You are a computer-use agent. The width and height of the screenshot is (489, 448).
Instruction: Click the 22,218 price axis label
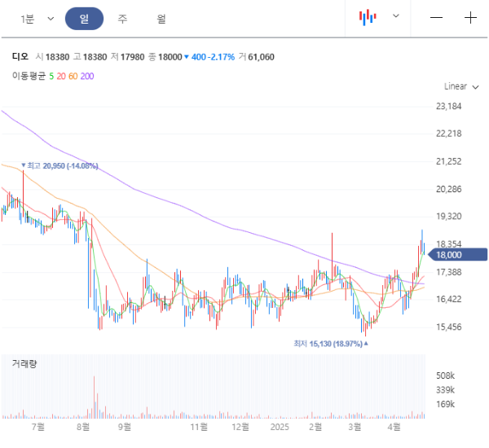pyautogui.click(x=448, y=134)
